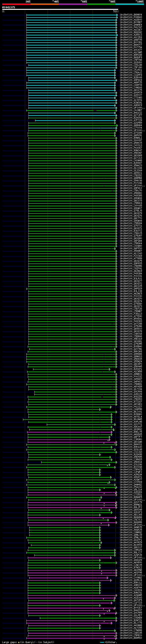Viewport: 146px width, 644px height.
Task: Select the UniRef100_A1CZE6 label
Action: point(131,37)
